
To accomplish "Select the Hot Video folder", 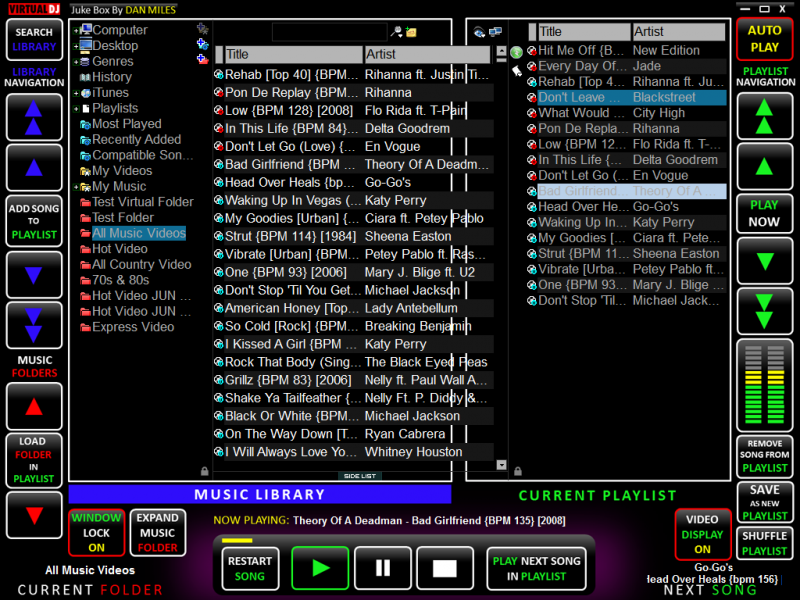I will [120, 249].
